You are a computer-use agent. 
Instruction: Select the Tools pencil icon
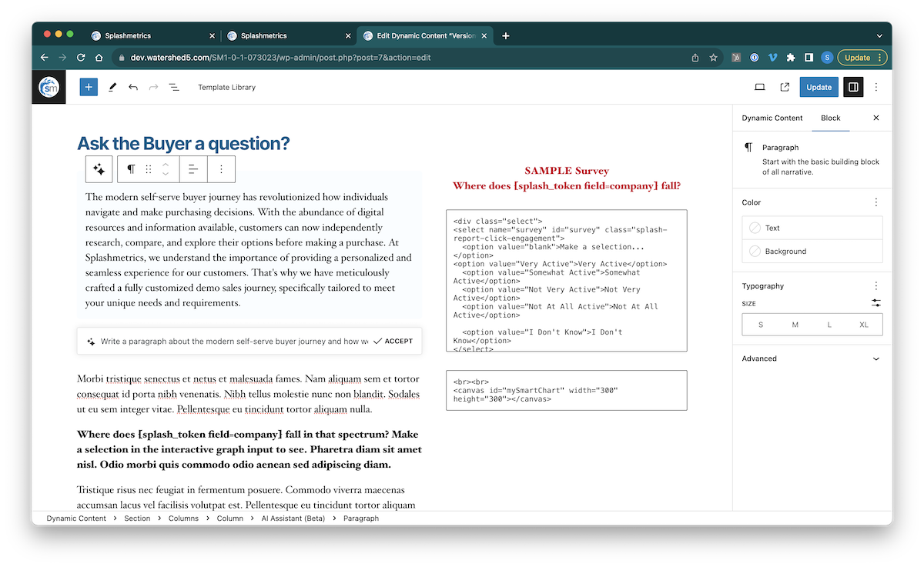click(x=112, y=87)
